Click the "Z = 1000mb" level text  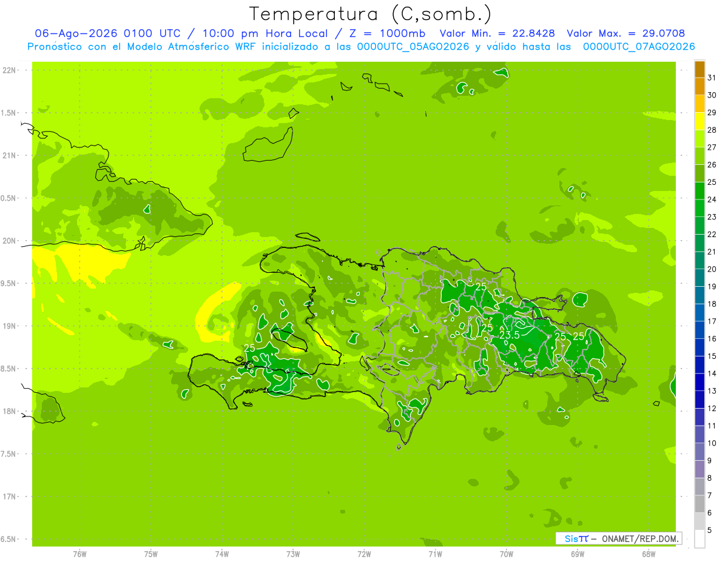tap(387, 33)
